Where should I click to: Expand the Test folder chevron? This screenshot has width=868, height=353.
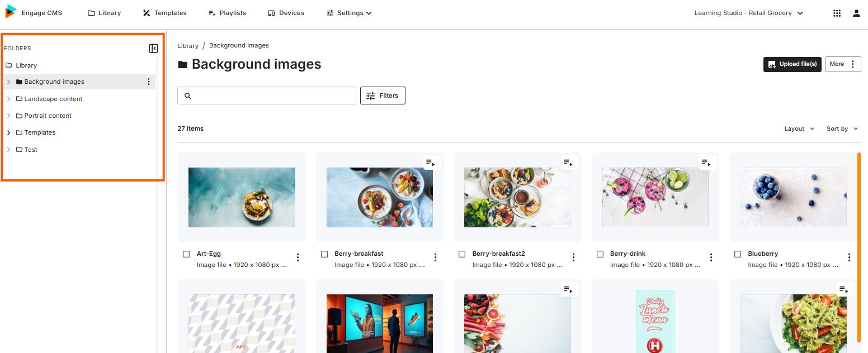tap(8, 150)
